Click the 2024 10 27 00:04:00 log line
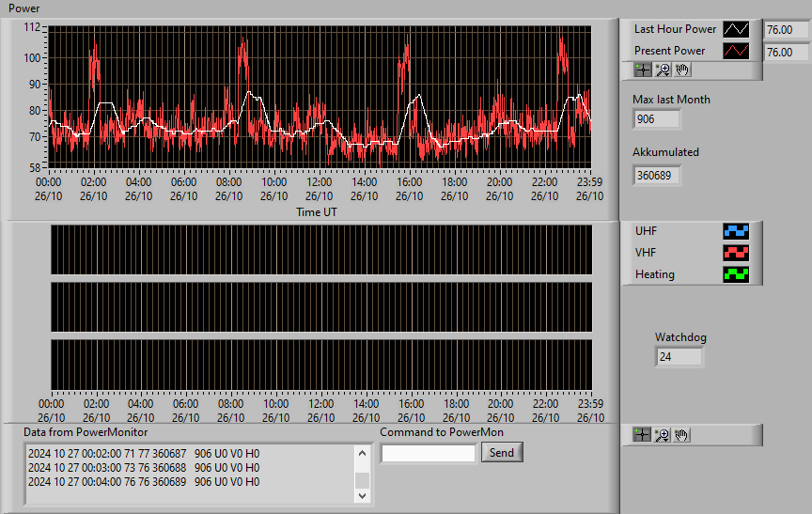 144,482
